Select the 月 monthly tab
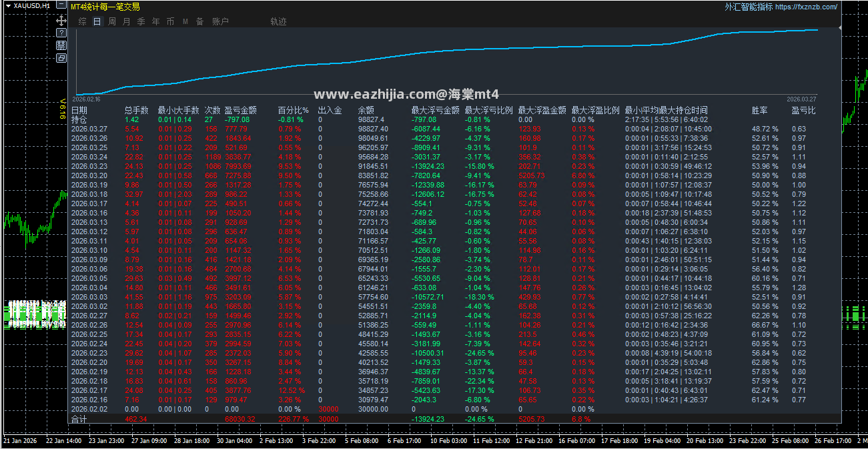The image size is (868, 449). [127, 21]
